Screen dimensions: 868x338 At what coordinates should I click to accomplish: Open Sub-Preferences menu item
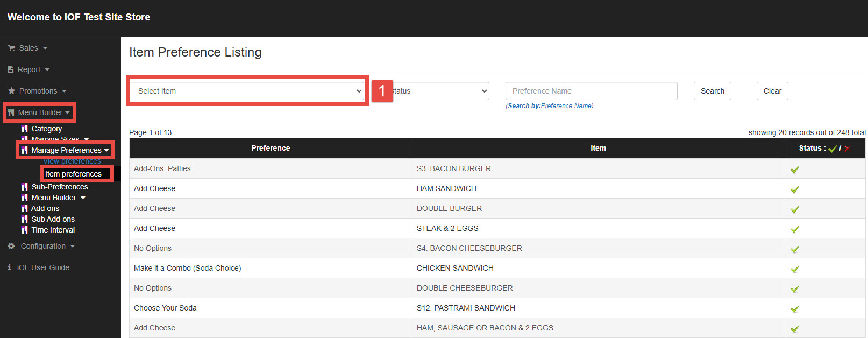(x=59, y=187)
